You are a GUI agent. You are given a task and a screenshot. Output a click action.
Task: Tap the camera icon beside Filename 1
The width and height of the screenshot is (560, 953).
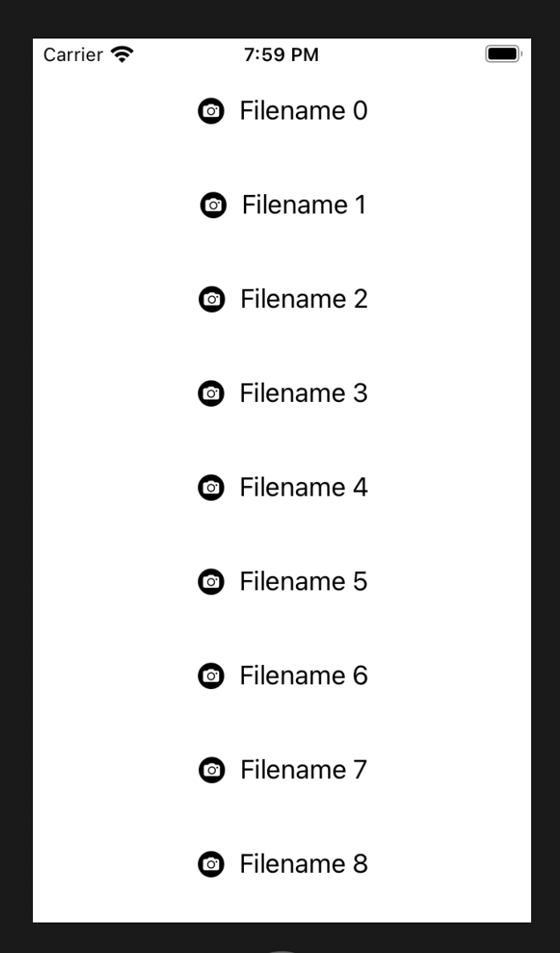pos(213,205)
